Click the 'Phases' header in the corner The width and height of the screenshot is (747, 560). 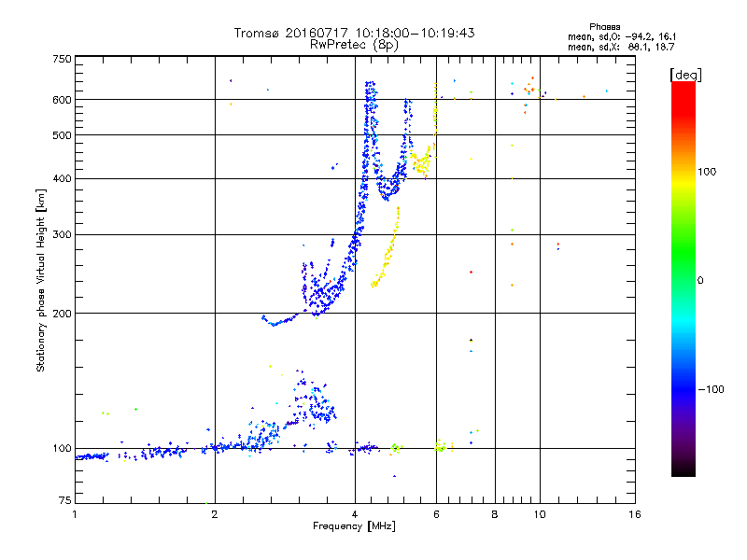(x=604, y=27)
